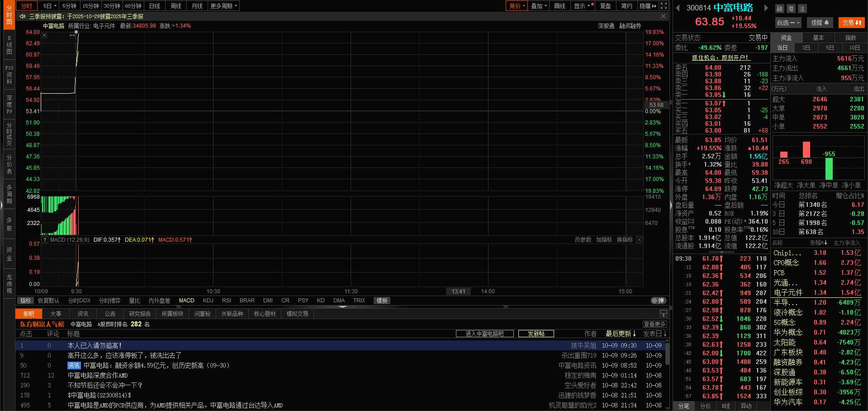Collapse the bottom forum panel icon

coord(663,314)
